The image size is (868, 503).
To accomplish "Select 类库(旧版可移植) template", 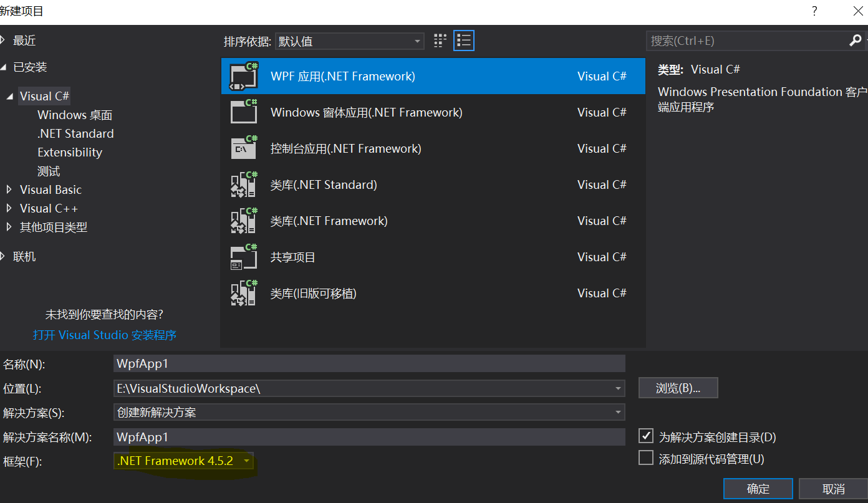I will pyautogui.click(x=433, y=293).
